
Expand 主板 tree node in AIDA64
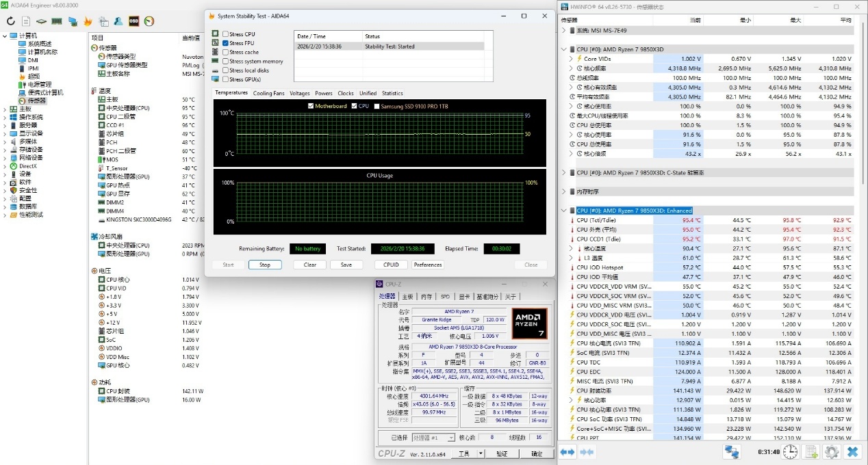[5, 109]
